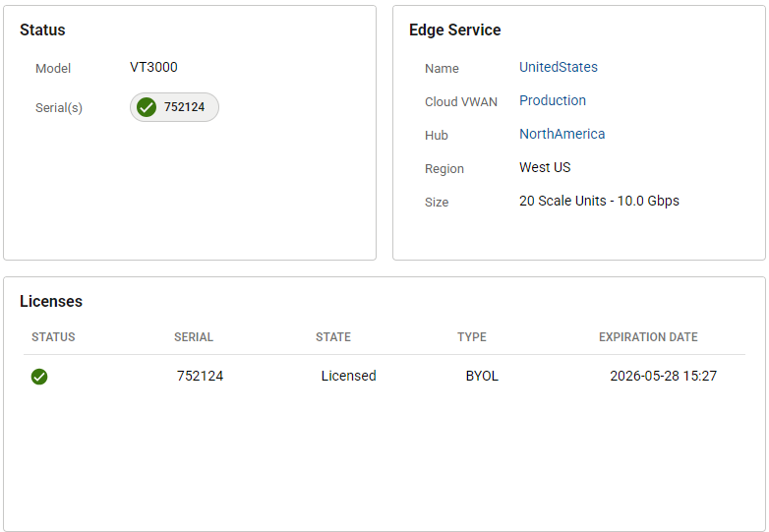
Task: Click the VT3000 model value
Action: pos(153,67)
